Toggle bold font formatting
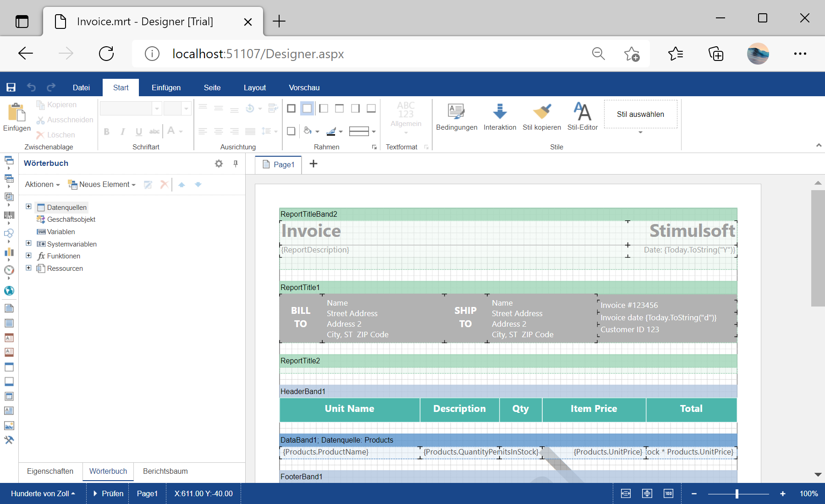This screenshot has width=825, height=504. (x=107, y=132)
